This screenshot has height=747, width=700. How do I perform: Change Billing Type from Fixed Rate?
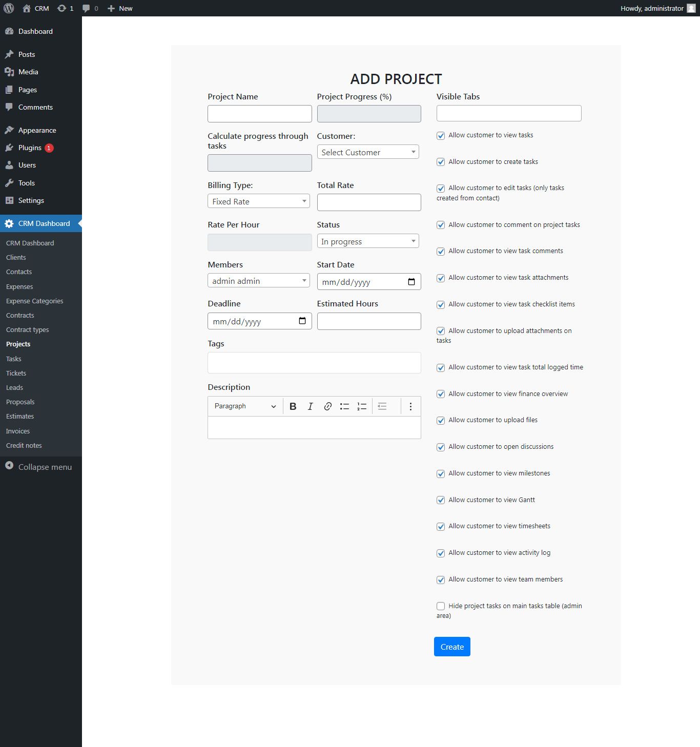[x=258, y=201]
